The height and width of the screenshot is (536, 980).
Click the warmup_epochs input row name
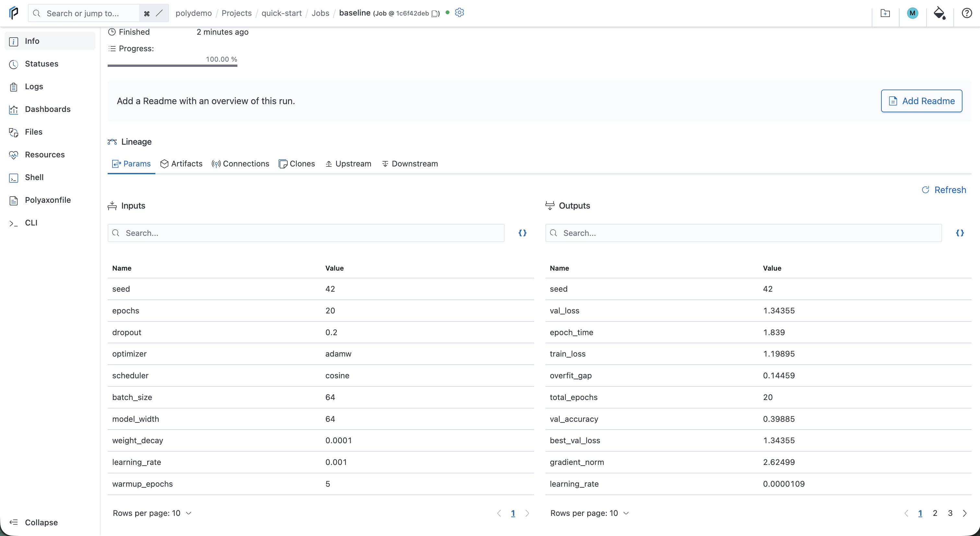(142, 484)
